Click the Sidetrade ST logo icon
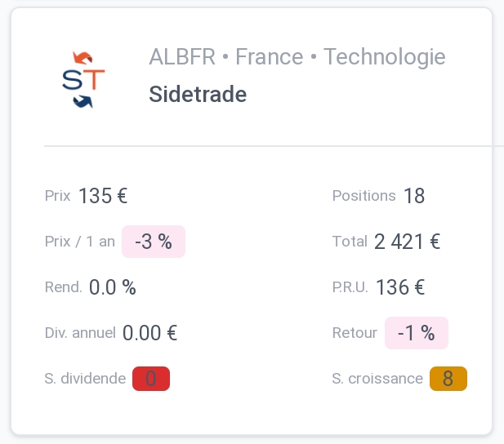Image resolution: width=504 pixels, height=444 pixels. pos(83,80)
